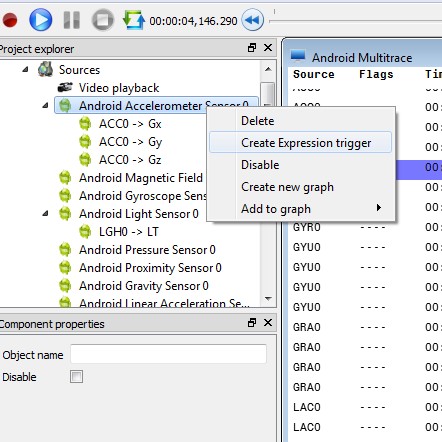Pause playback with the pause button
This screenshot has height=442, width=442.
coord(72,20)
